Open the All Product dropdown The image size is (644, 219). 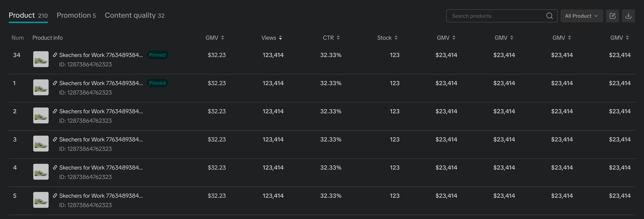click(x=581, y=16)
